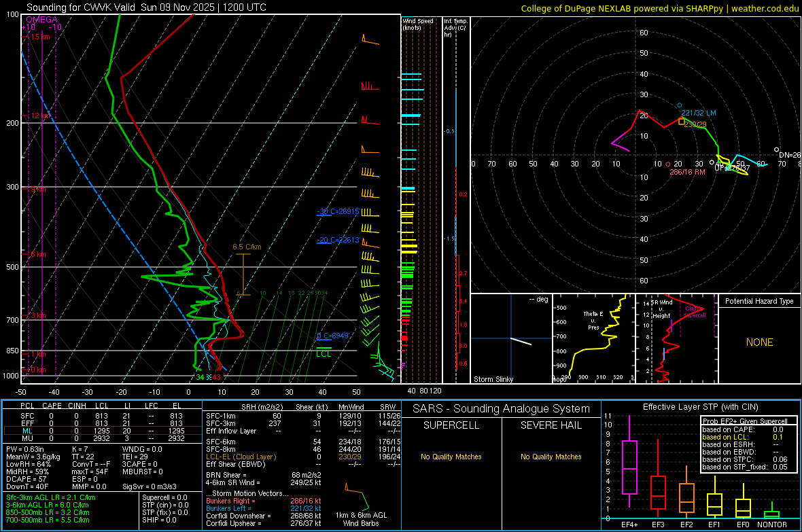Click the CINH column header
Screen dimensions: 802x532
pyautogui.click(x=77, y=406)
